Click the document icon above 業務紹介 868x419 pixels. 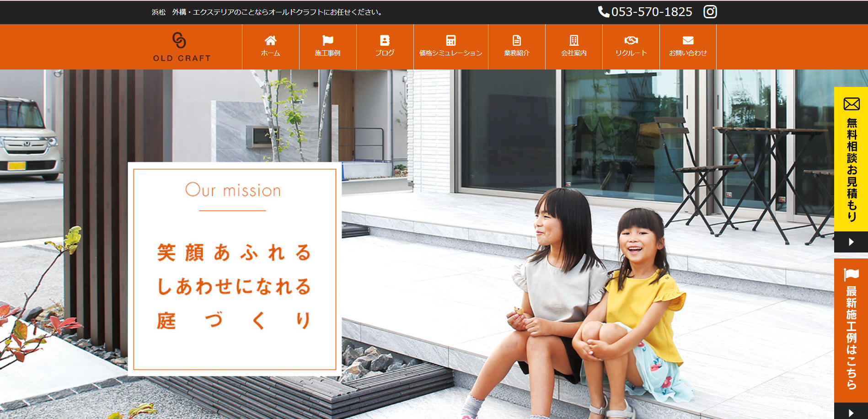click(516, 40)
